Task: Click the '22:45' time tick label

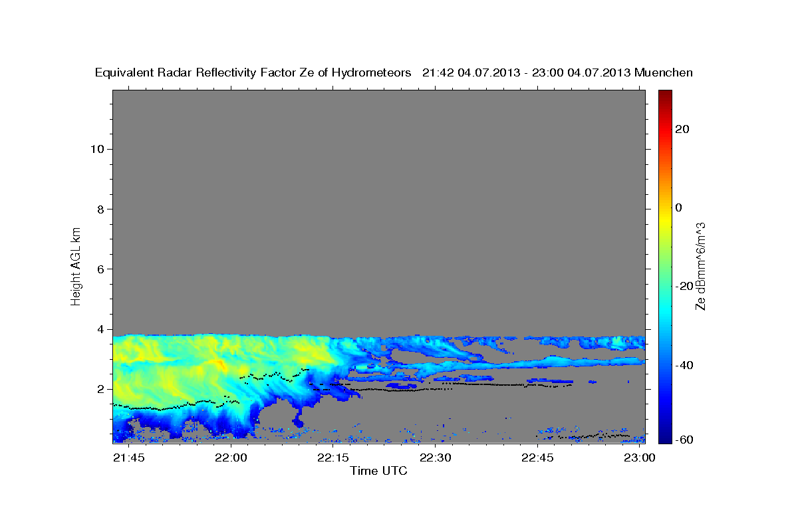Action: click(x=537, y=458)
